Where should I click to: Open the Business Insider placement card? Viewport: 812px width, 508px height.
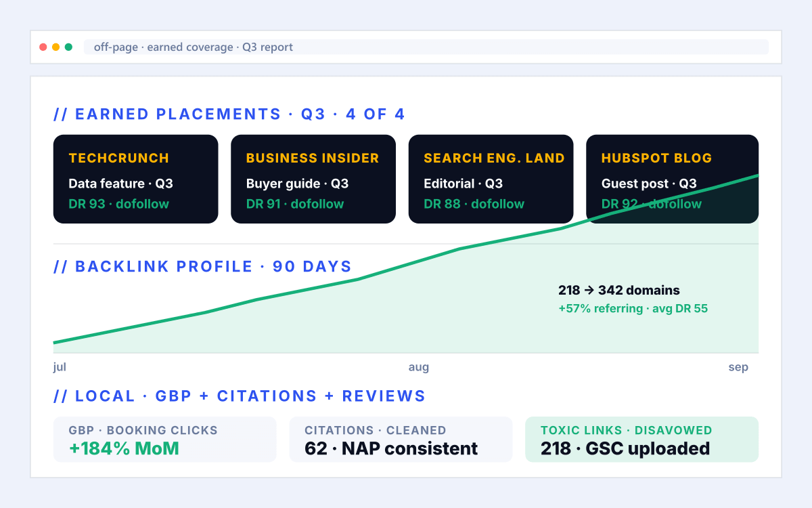click(x=313, y=179)
